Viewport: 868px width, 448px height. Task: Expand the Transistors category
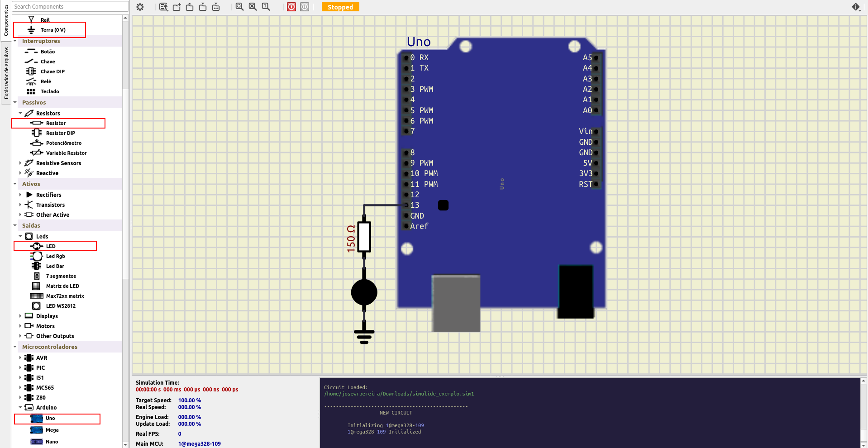click(20, 205)
